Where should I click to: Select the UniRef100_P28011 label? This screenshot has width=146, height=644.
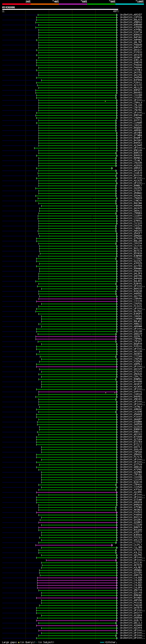click(x=131, y=82)
